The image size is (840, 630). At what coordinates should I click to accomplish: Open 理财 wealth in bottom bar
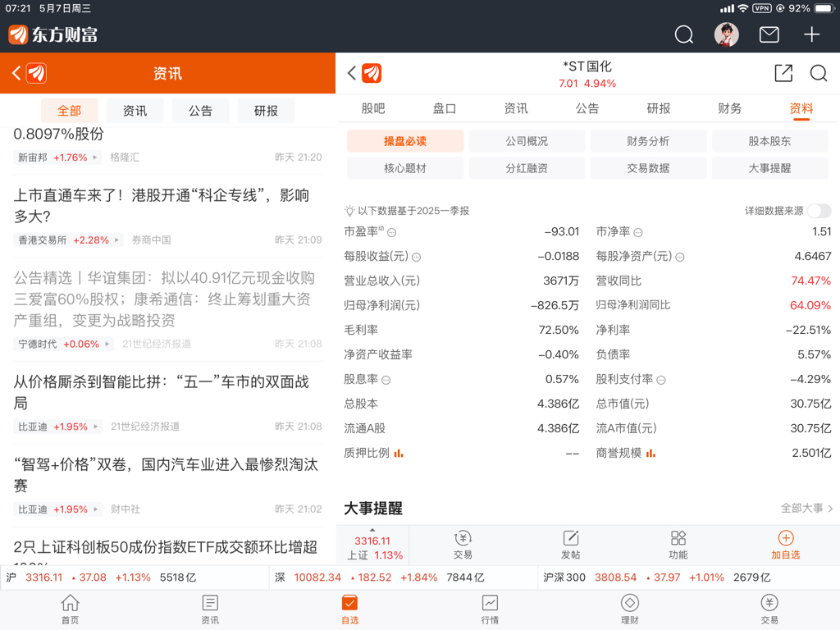(629, 609)
